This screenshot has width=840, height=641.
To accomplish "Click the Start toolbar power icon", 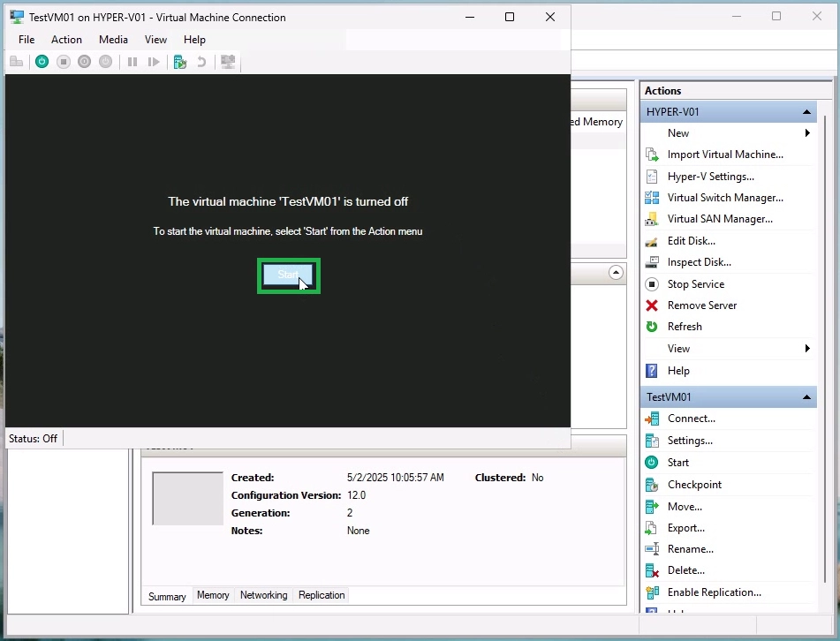I will pyautogui.click(x=42, y=62).
